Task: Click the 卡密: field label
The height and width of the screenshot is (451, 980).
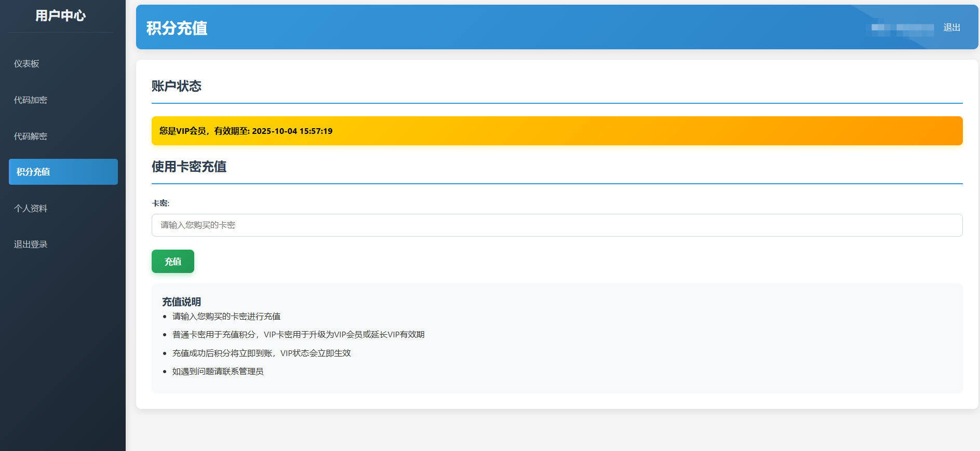Action: pyautogui.click(x=160, y=203)
